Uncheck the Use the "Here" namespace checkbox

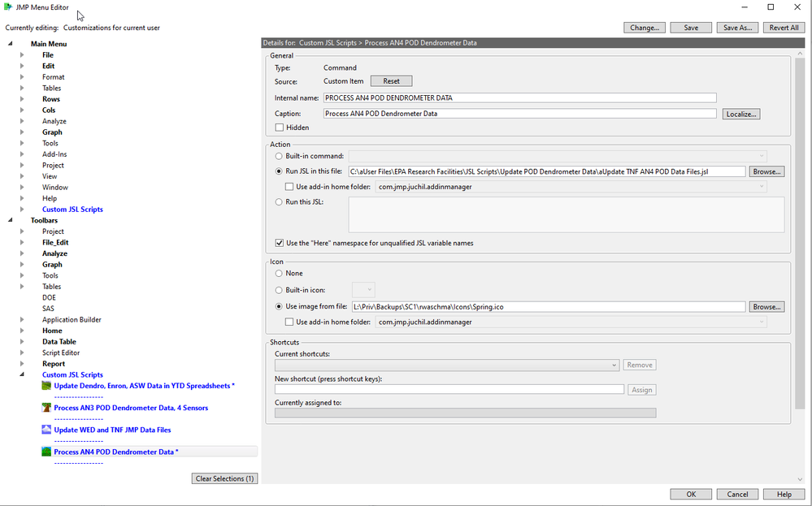tap(280, 243)
